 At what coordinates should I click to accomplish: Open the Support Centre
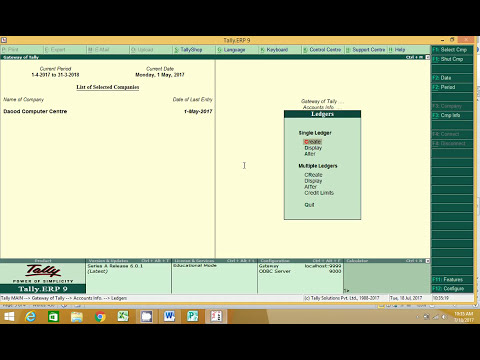[366, 50]
